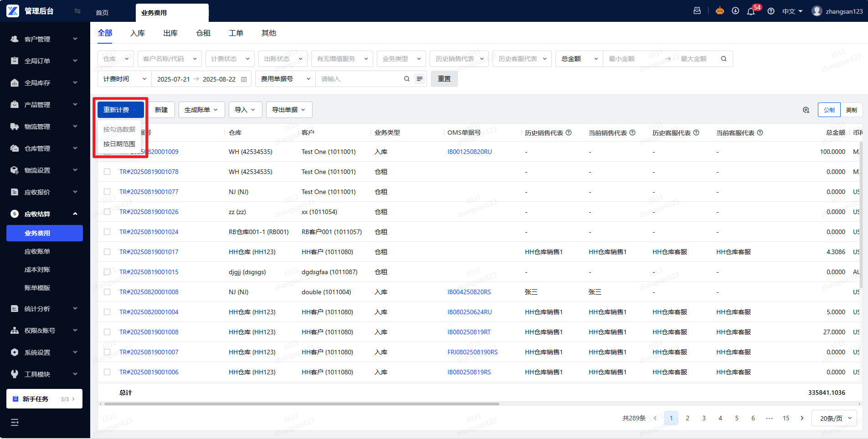Image resolution: width=868 pixels, height=439 pixels.
Task: Switch units to 英制
Action: point(851,110)
